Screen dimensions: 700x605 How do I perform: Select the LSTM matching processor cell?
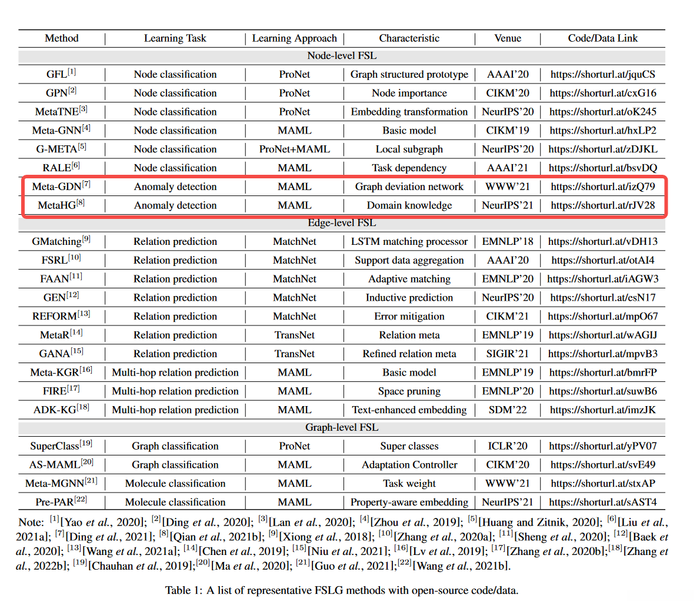[409, 241]
